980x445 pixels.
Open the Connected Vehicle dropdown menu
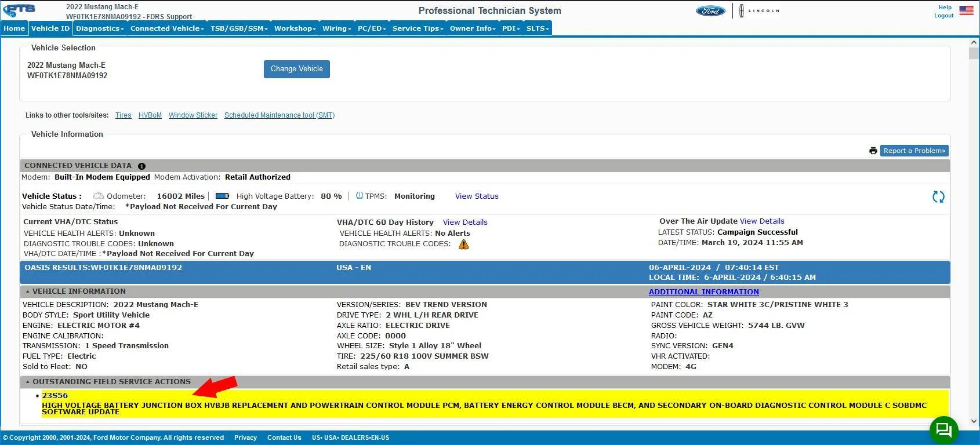(167, 28)
